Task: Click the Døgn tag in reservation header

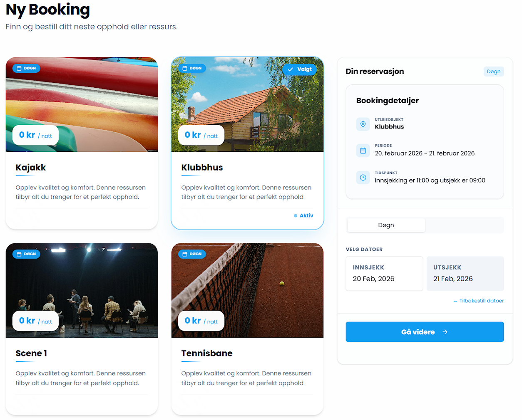Action: tap(493, 72)
